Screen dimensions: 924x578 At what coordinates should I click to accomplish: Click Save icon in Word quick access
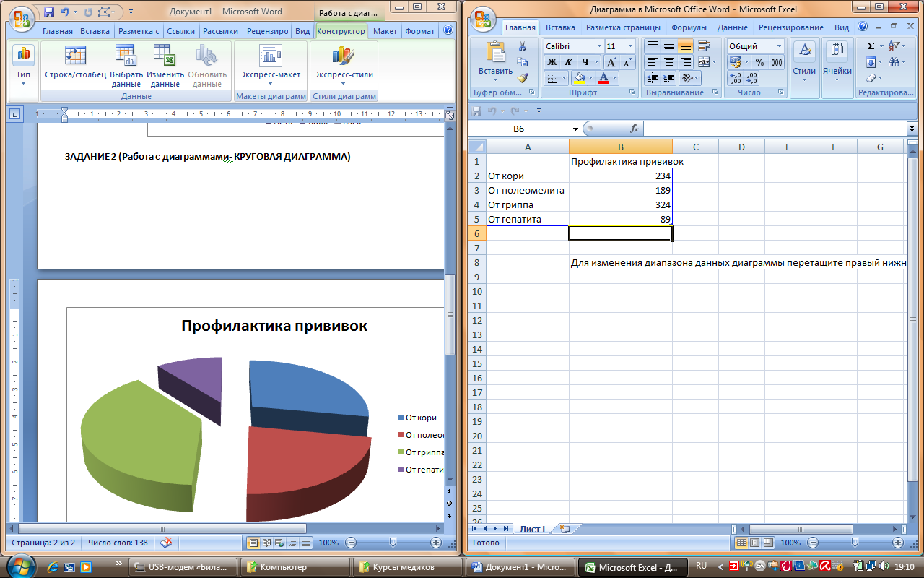(49, 12)
